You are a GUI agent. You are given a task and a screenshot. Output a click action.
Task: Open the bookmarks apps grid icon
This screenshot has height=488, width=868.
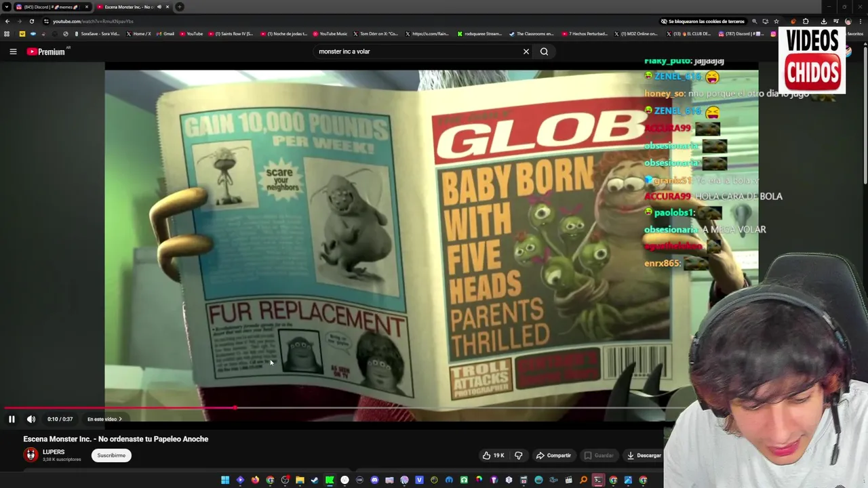point(7,34)
